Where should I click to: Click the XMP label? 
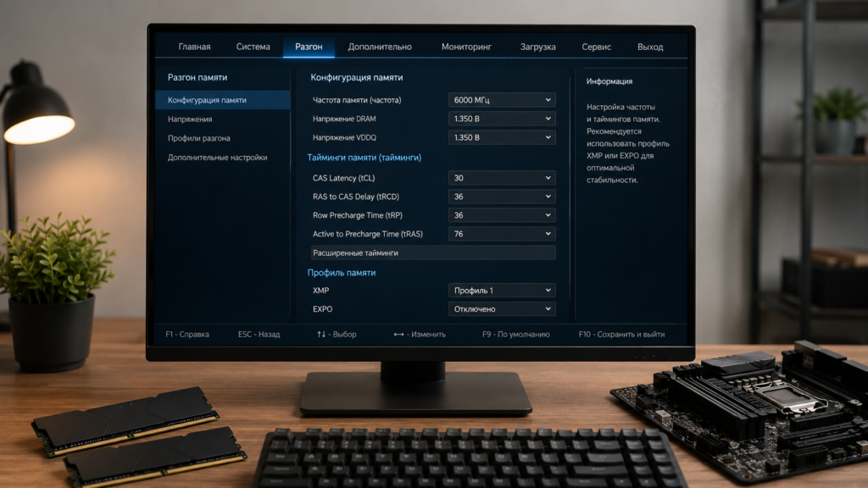[x=320, y=291]
